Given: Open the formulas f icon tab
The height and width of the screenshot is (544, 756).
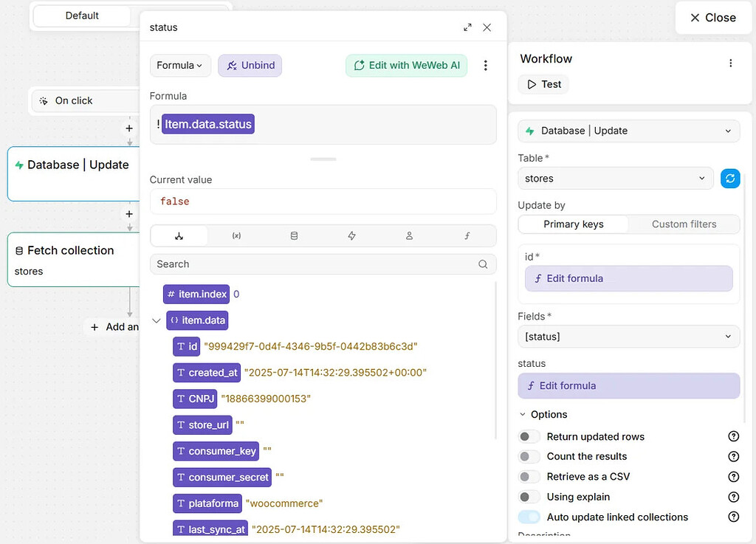Looking at the screenshot, I should click(467, 236).
